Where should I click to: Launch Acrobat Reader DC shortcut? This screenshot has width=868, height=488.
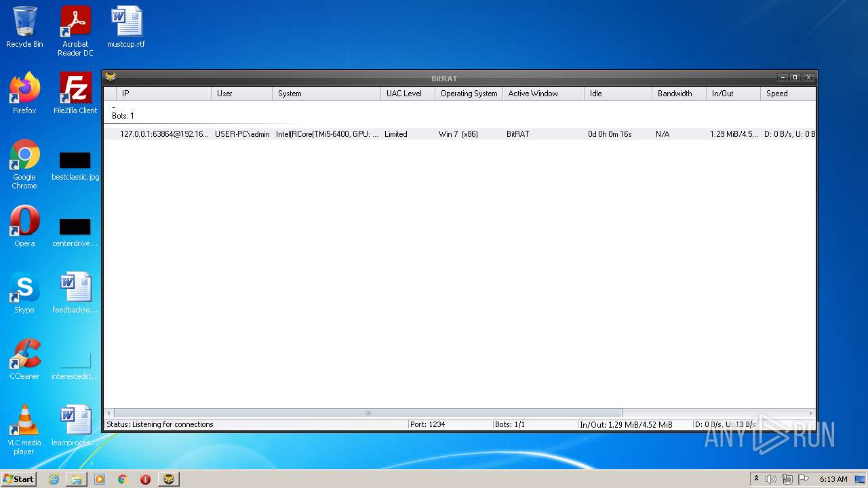(75, 31)
